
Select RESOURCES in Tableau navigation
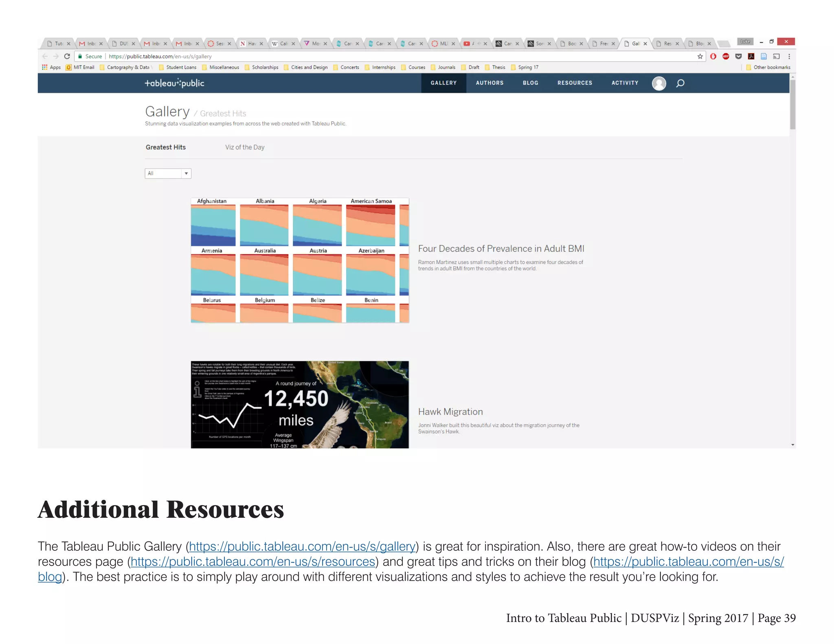(575, 83)
